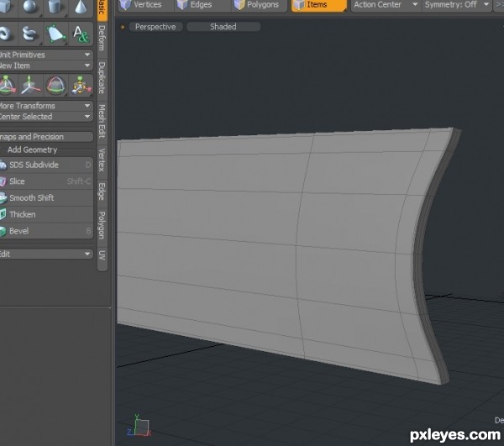Click the Smooth Shift tool icon
The height and width of the screenshot is (446, 504).
tap(3, 198)
